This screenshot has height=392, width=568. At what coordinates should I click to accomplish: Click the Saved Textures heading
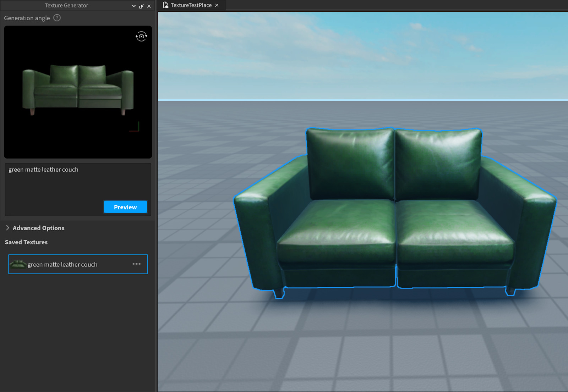pos(26,242)
